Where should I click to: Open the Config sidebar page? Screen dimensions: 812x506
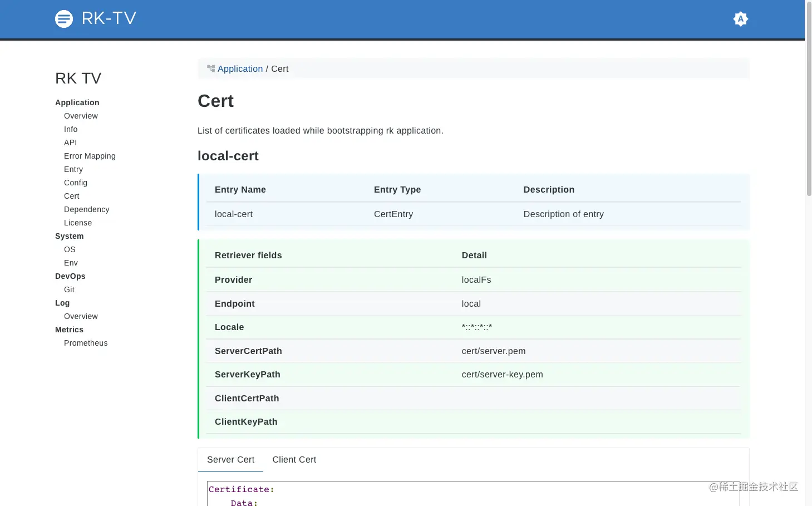point(76,183)
